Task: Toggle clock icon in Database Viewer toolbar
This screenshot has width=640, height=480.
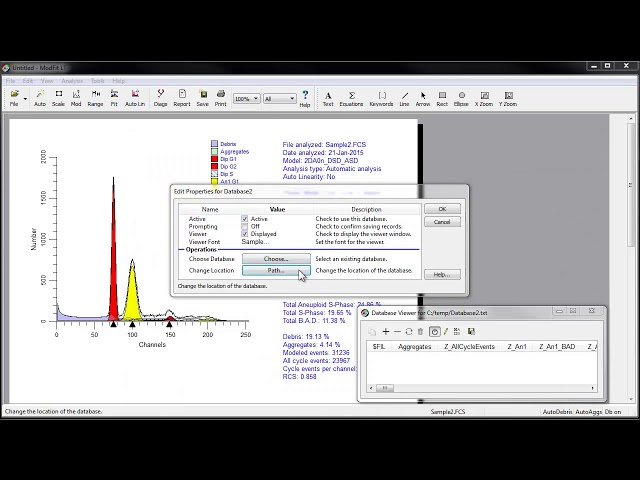Action: point(435,331)
